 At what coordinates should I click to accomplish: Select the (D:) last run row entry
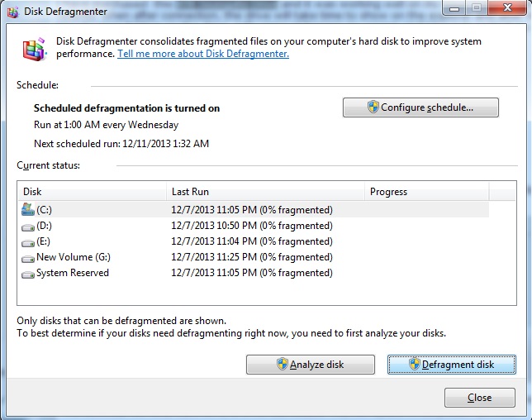(x=251, y=226)
